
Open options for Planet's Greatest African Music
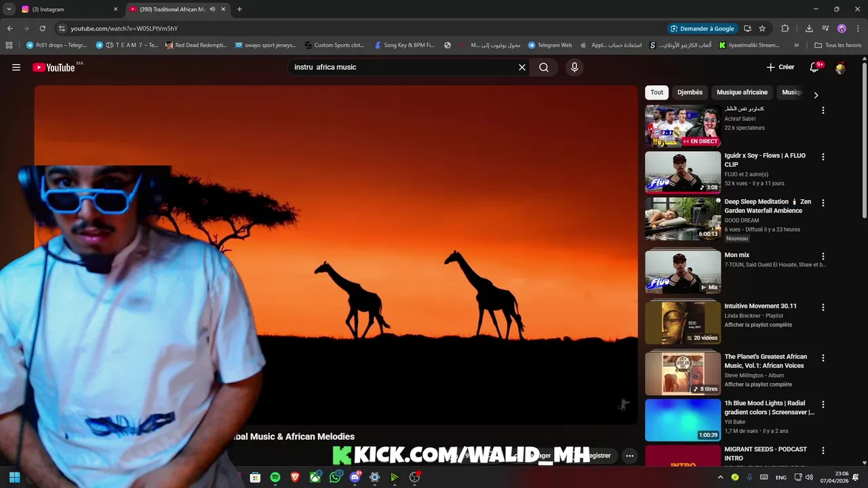point(823,358)
